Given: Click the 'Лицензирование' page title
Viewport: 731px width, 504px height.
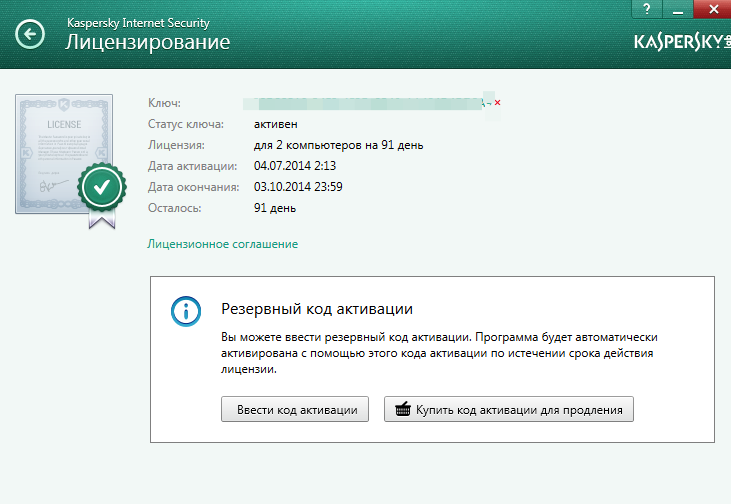Looking at the screenshot, I should [x=147, y=42].
